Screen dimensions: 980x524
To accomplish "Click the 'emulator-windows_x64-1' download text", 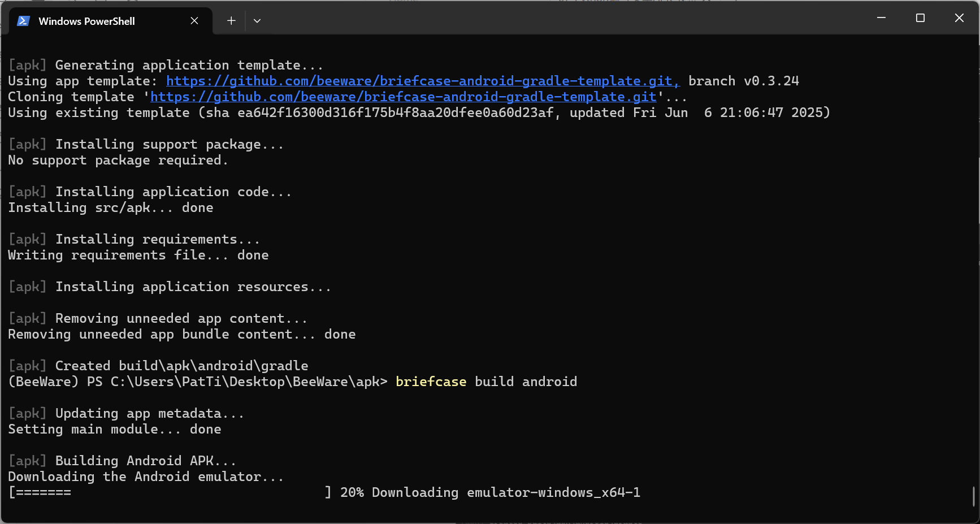I will coord(554,493).
